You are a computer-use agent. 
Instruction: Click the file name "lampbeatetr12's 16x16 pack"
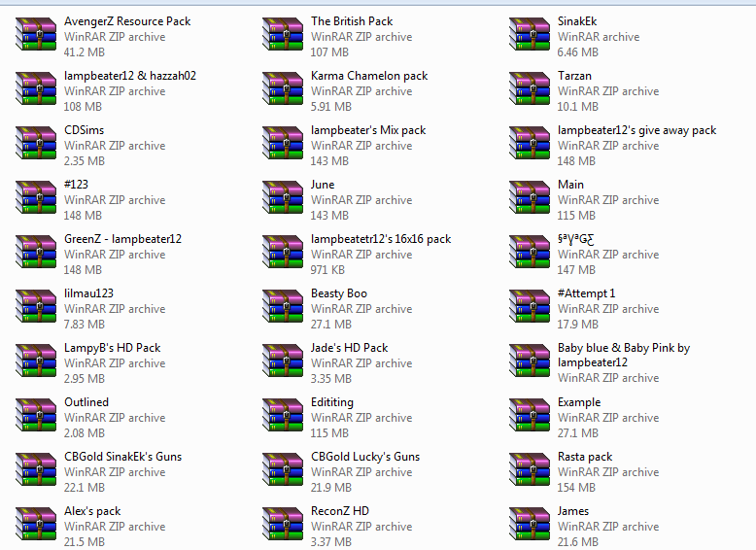(x=381, y=240)
